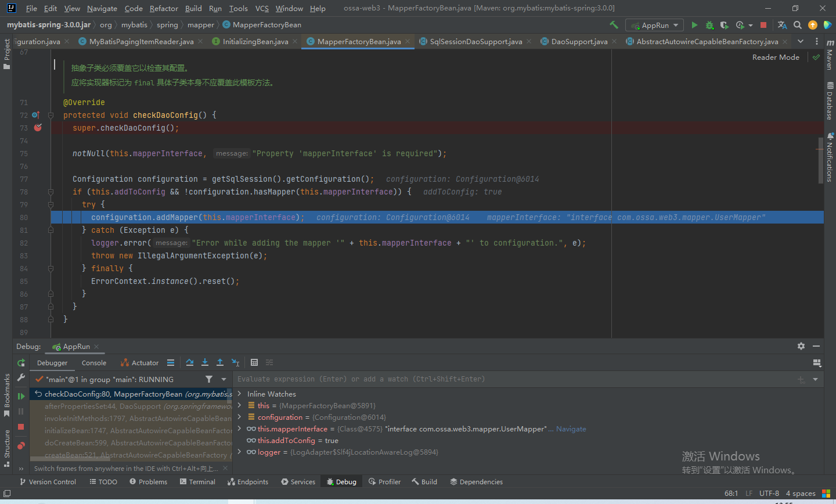836x504 pixels.
Task: Click the View Breakpoints red circles icon
Action: pyautogui.click(x=21, y=446)
